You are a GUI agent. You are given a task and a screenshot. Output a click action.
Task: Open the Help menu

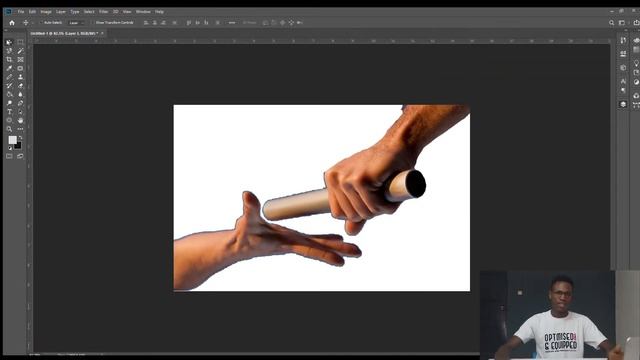tap(159, 12)
